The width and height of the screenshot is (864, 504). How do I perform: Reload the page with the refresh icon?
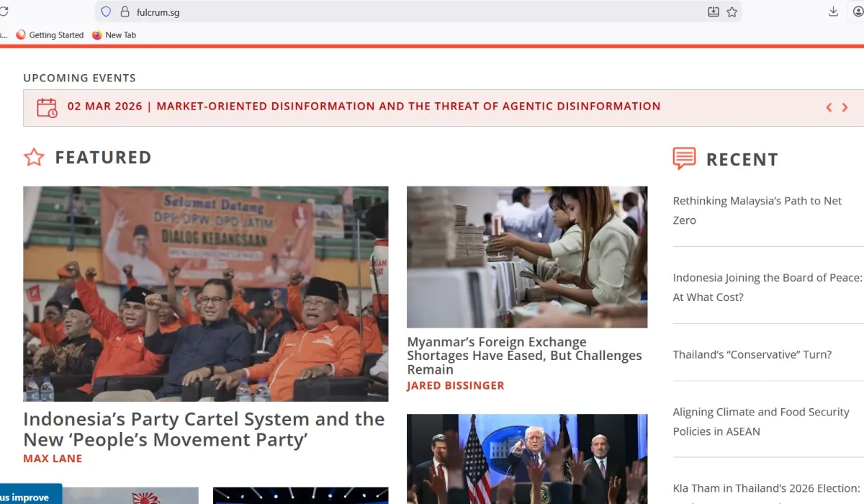pyautogui.click(x=3, y=12)
